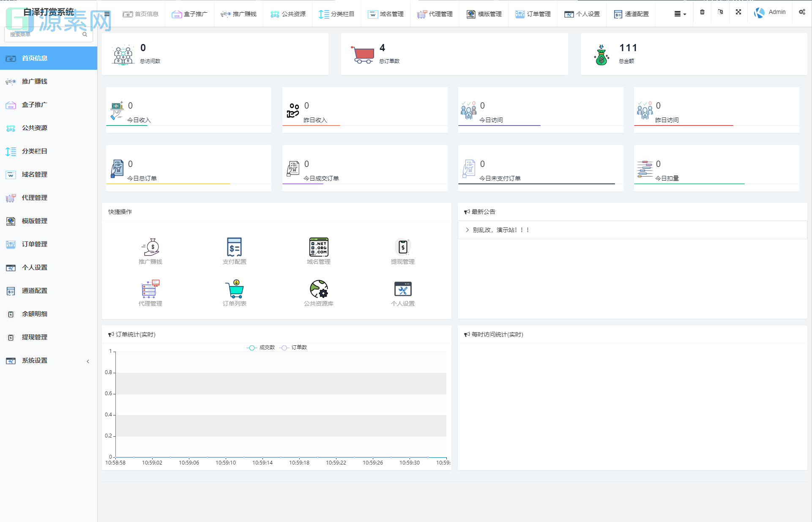Image resolution: width=812 pixels, height=522 pixels.
Task: Open the list dropdown in top bar
Action: (680, 14)
